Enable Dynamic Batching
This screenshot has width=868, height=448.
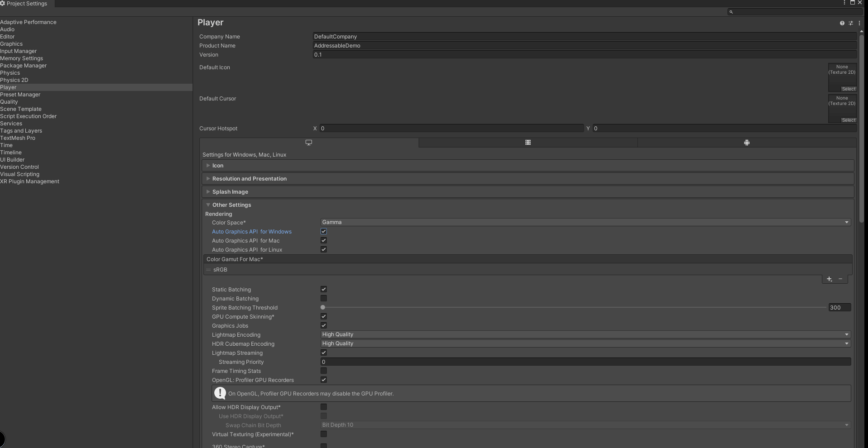pos(324,299)
